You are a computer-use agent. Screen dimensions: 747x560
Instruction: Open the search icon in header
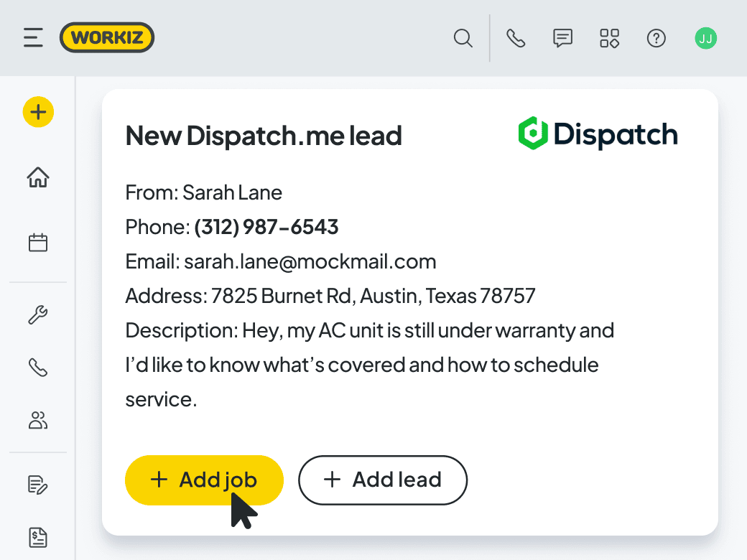click(x=463, y=38)
